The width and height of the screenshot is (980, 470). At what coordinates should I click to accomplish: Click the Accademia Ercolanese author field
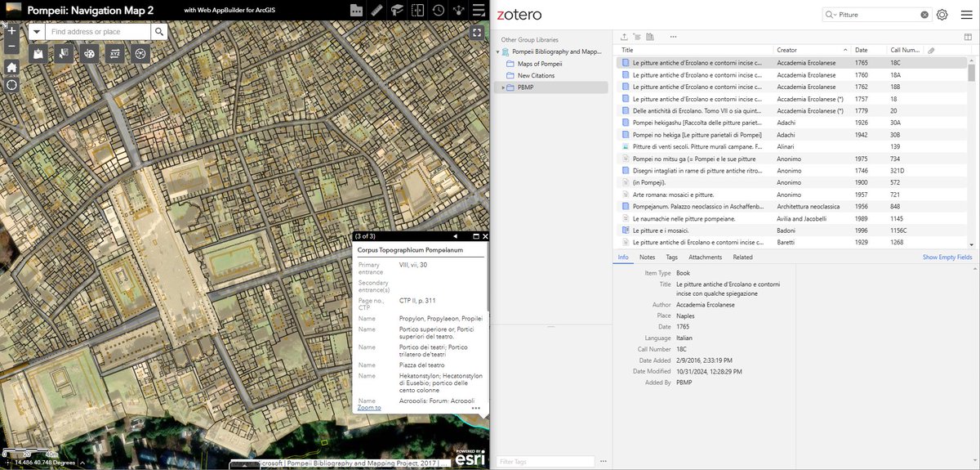[705, 305]
